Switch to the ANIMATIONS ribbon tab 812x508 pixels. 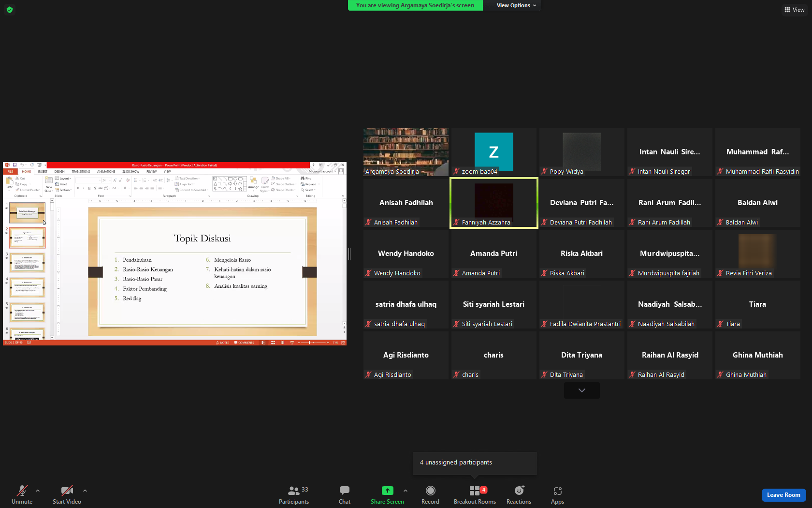pos(106,171)
